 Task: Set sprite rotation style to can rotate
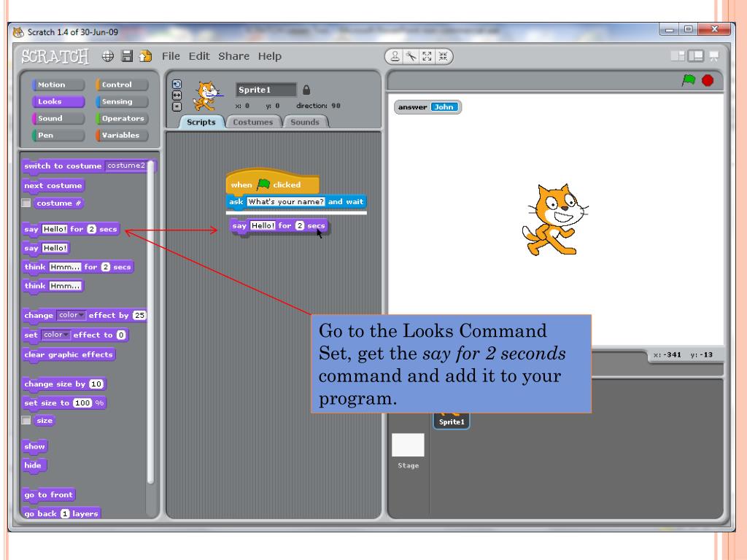pyautogui.click(x=177, y=85)
